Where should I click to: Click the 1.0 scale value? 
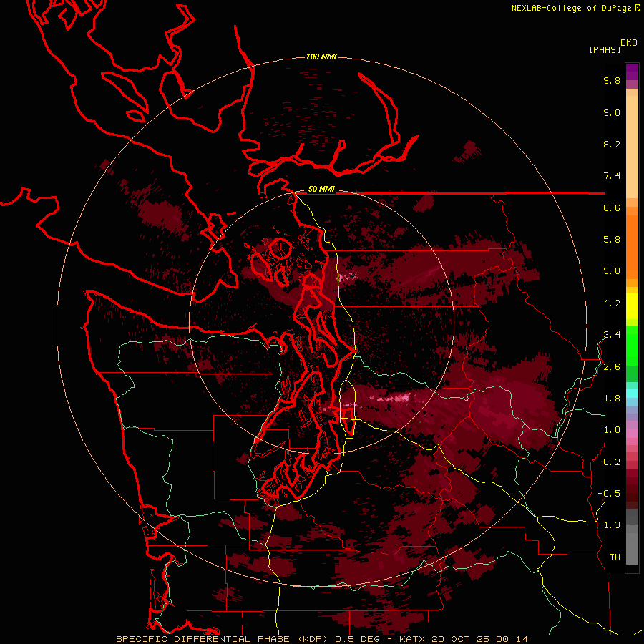point(612,430)
